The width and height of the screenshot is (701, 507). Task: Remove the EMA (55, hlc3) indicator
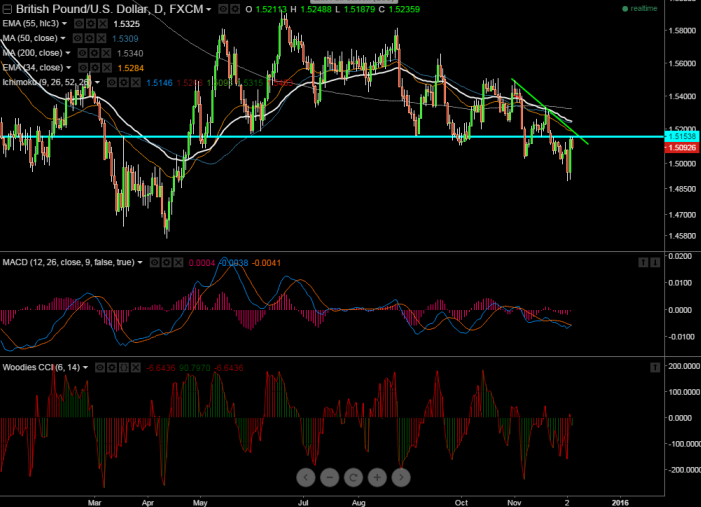tap(103, 24)
